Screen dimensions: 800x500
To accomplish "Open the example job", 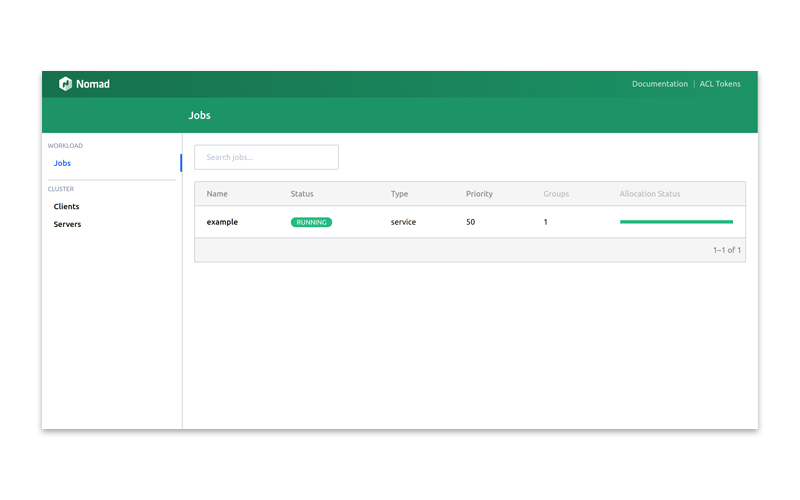I will pos(222,222).
